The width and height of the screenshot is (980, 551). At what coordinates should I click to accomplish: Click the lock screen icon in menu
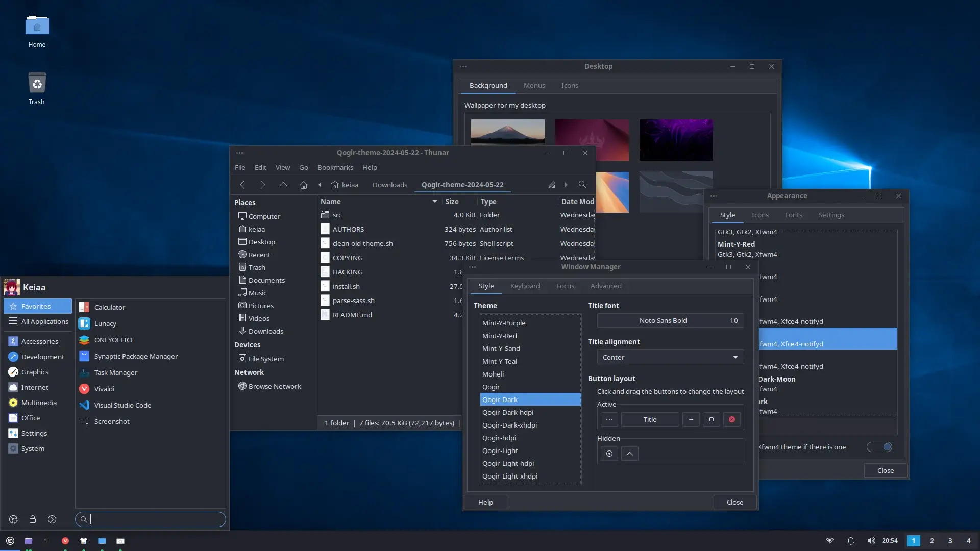(33, 519)
